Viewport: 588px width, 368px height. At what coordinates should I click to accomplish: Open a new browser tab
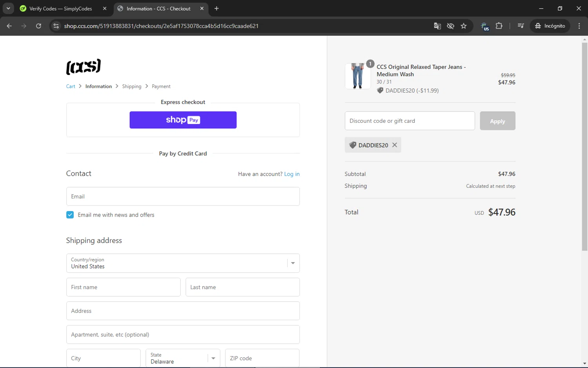coord(217,9)
